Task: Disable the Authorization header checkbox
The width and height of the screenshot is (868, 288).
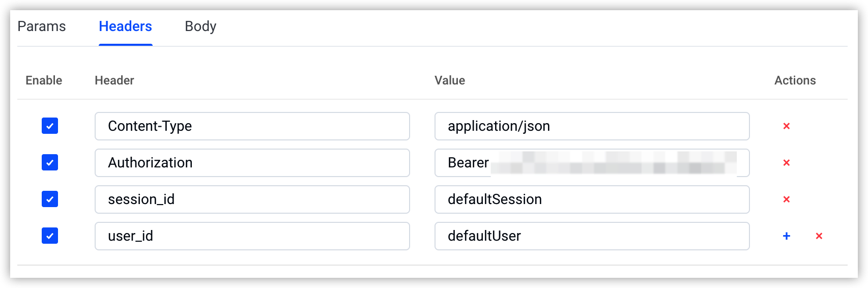Action: point(50,162)
